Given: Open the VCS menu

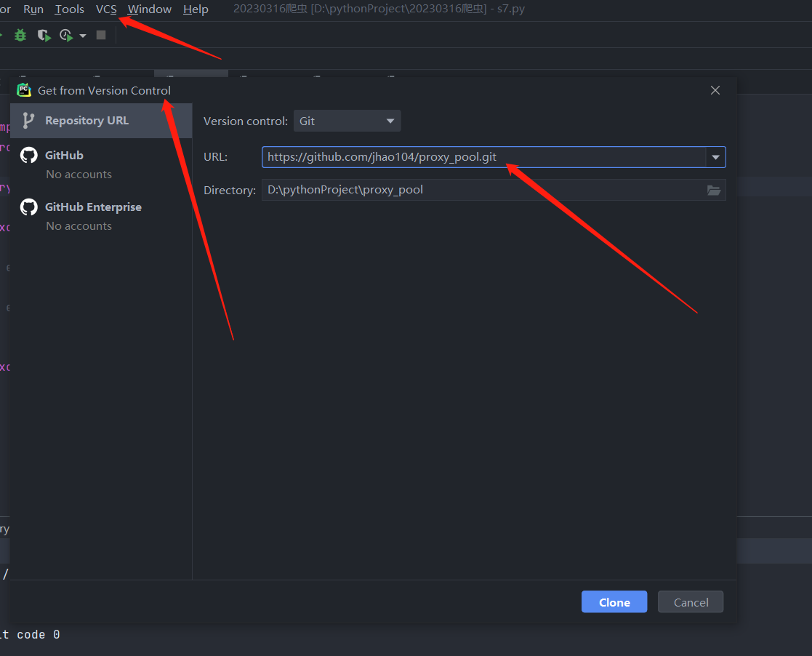Looking at the screenshot, I should tap(106, 9).
